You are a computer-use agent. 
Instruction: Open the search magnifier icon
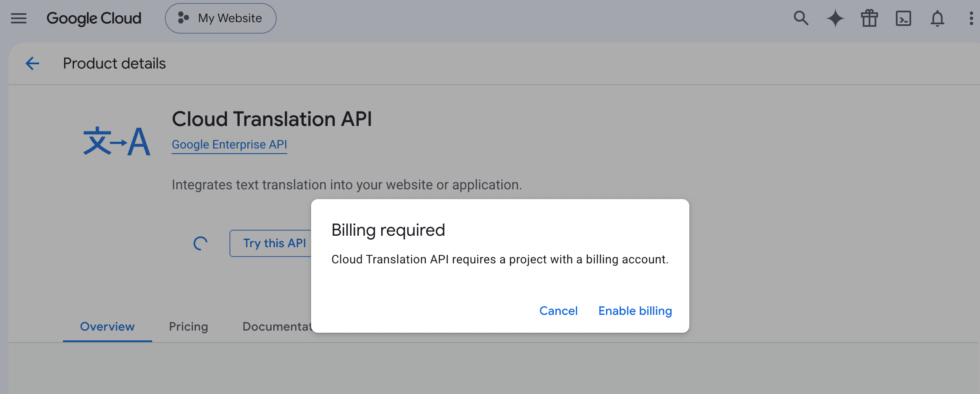pyautogui.click(x=801, y=18)
